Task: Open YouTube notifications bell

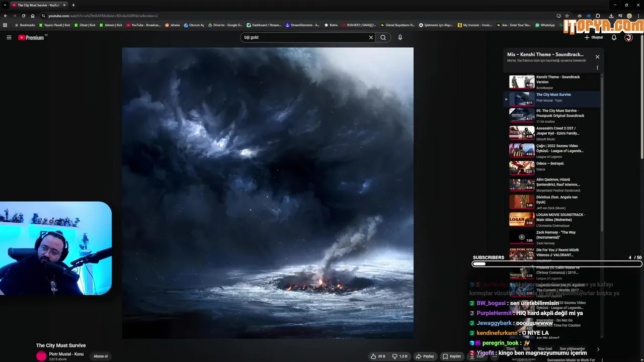Action: (x=614, y=37)
